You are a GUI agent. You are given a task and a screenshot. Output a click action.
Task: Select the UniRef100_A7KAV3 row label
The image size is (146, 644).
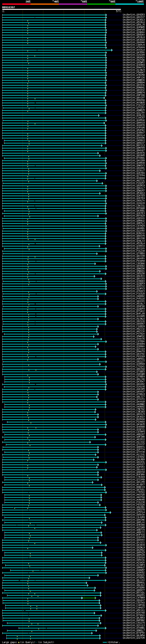pyautogui.click(x=134, y=291)
